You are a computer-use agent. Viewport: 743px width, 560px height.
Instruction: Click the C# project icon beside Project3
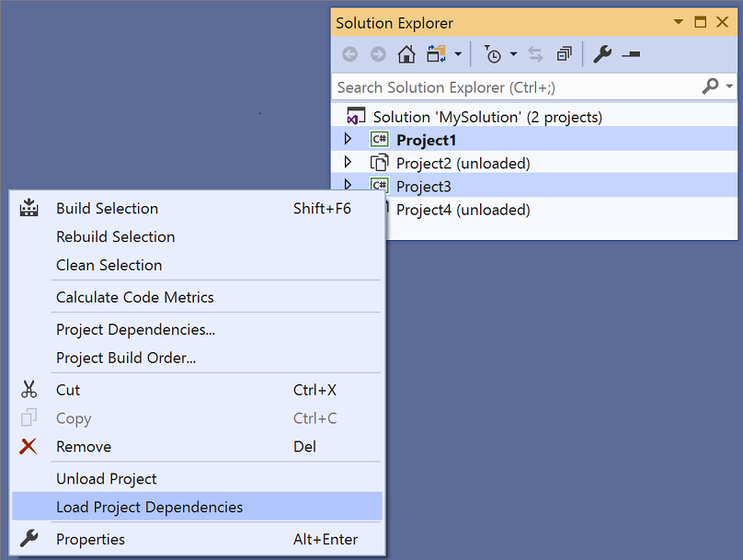coord(380,186)
